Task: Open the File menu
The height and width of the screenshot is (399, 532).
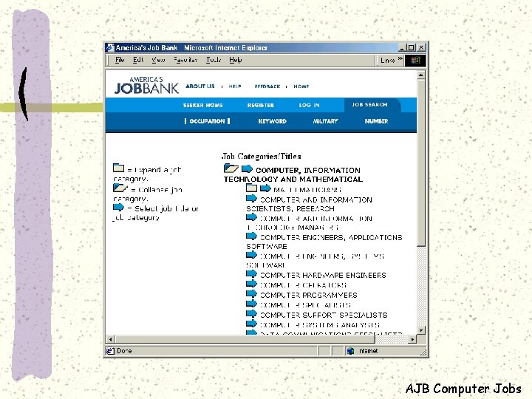Action: click(x=120, y=60)
